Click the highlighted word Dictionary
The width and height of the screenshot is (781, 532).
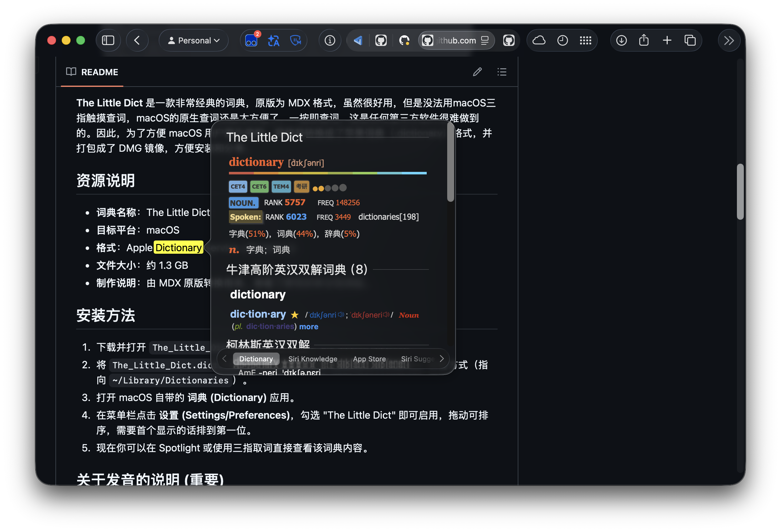coord(179,247)
